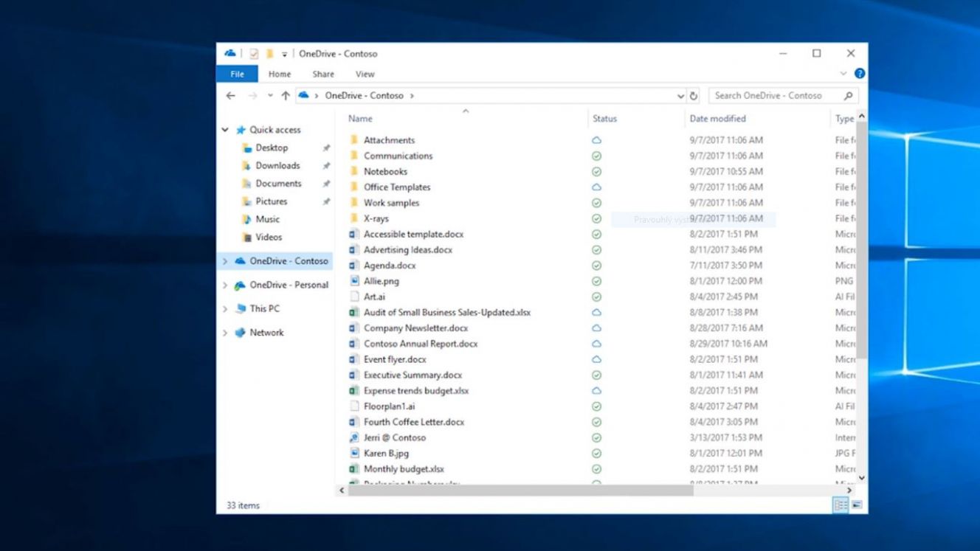Click synced status checkmark for Executive Summary.docx

(x=596, y=375)
